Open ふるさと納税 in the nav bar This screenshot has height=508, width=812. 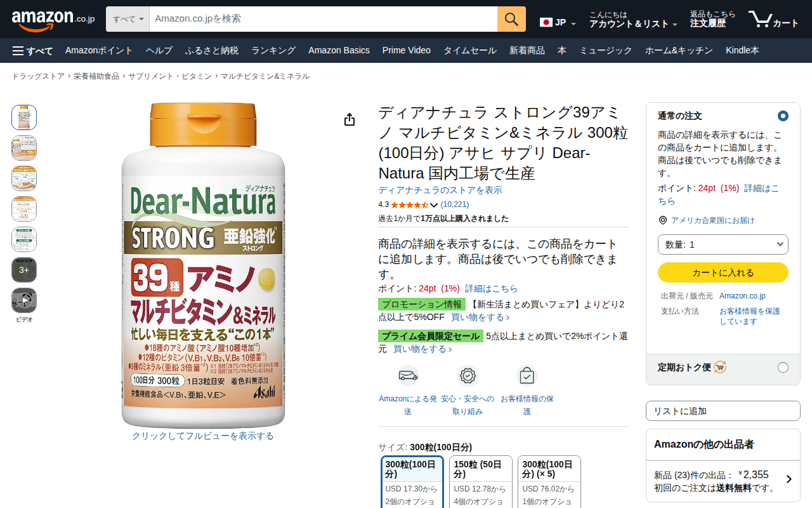[212, 51]
